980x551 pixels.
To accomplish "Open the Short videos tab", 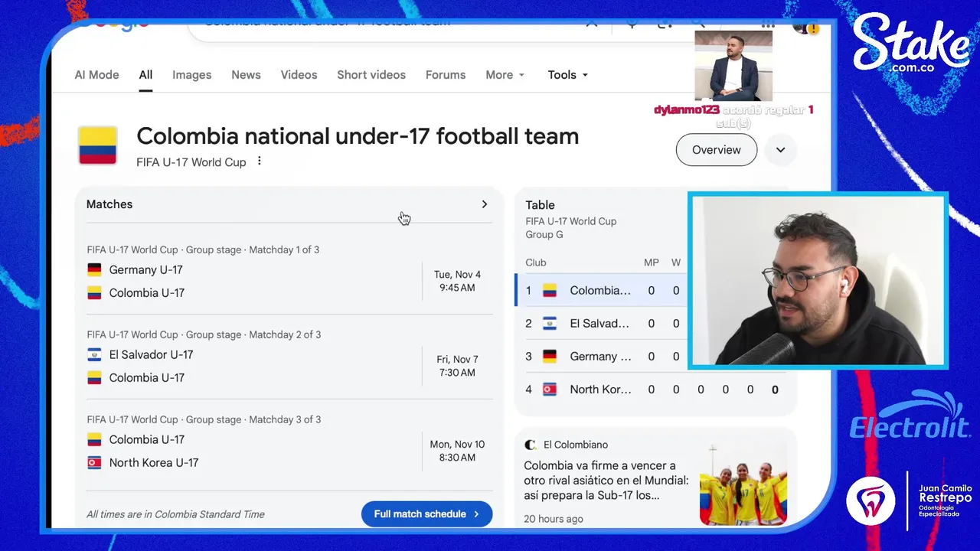I will [371, 75].
